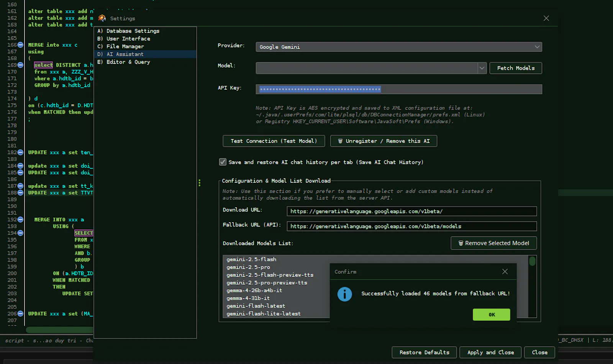This screenshot has width=613, height=364.
Task: Click Remove Selected Model button
Action: (493, 243)
